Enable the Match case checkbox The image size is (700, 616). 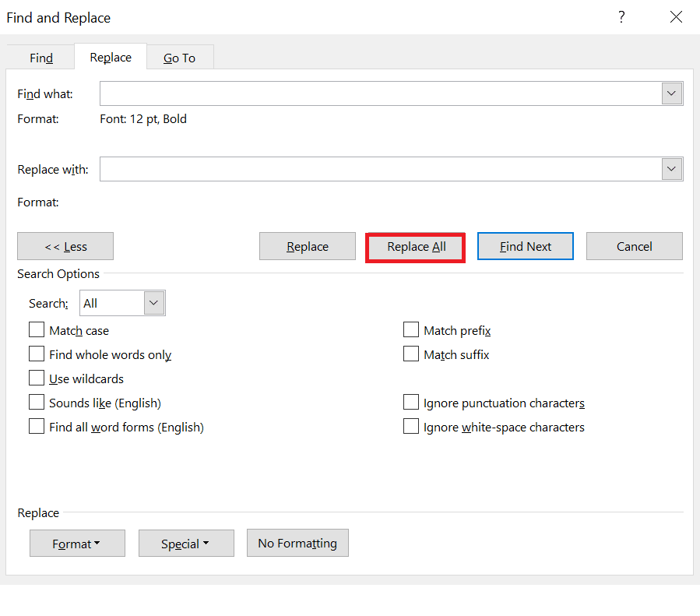(37, 330)
